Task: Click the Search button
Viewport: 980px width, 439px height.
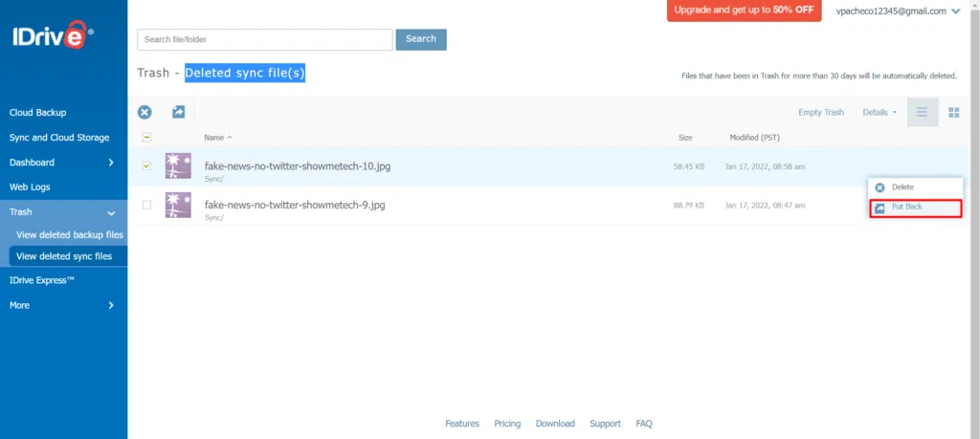Action: [x=421, y=39]
